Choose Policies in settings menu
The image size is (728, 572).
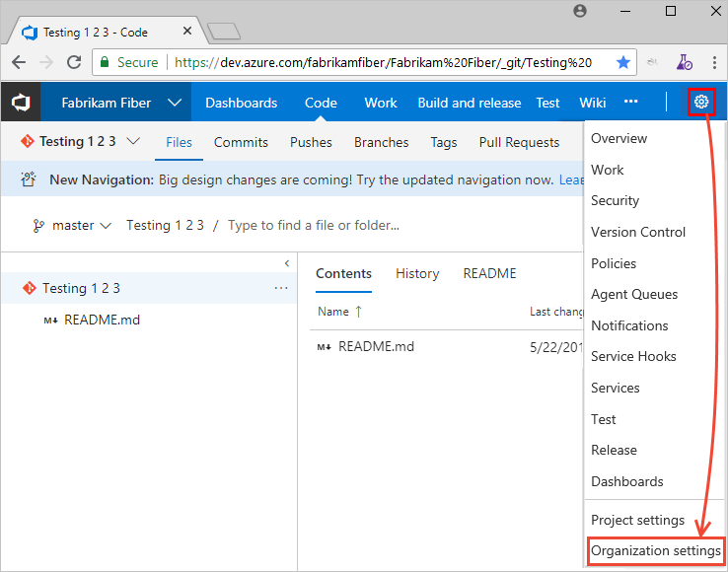pos(614,263)
